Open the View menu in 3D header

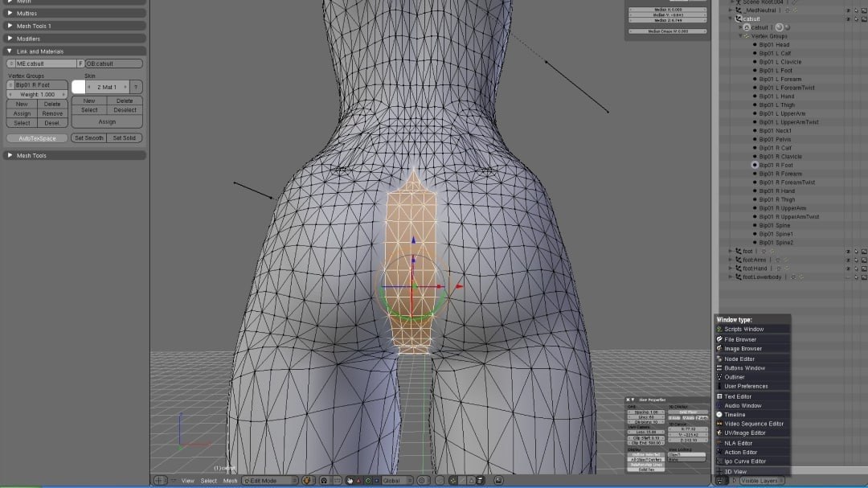pos(187,481)
